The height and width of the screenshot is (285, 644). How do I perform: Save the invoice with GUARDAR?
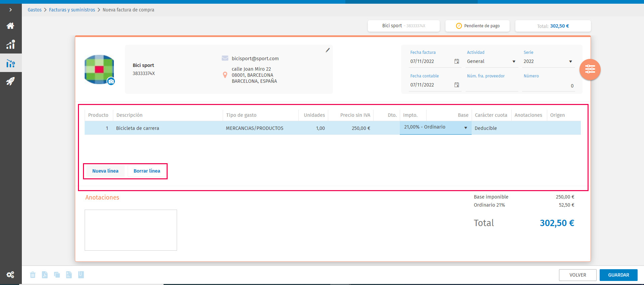[618, 275]
